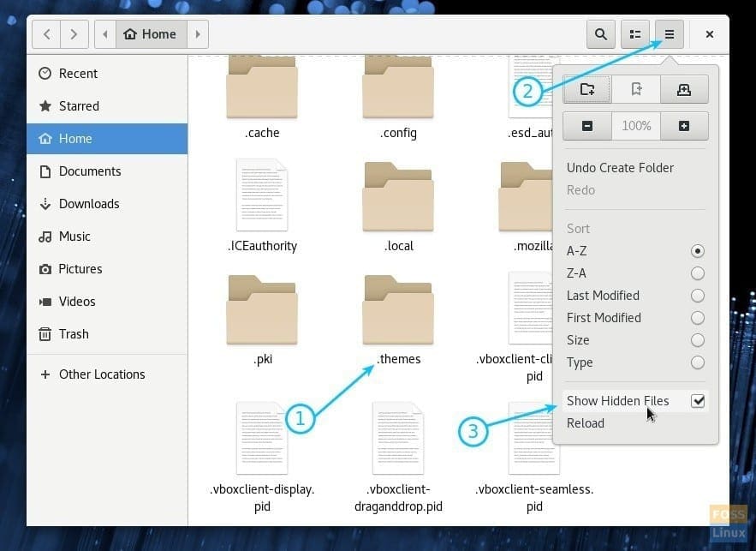The image size is (756, 551).
Task: Close the file manager window
Action: point(709,34)
